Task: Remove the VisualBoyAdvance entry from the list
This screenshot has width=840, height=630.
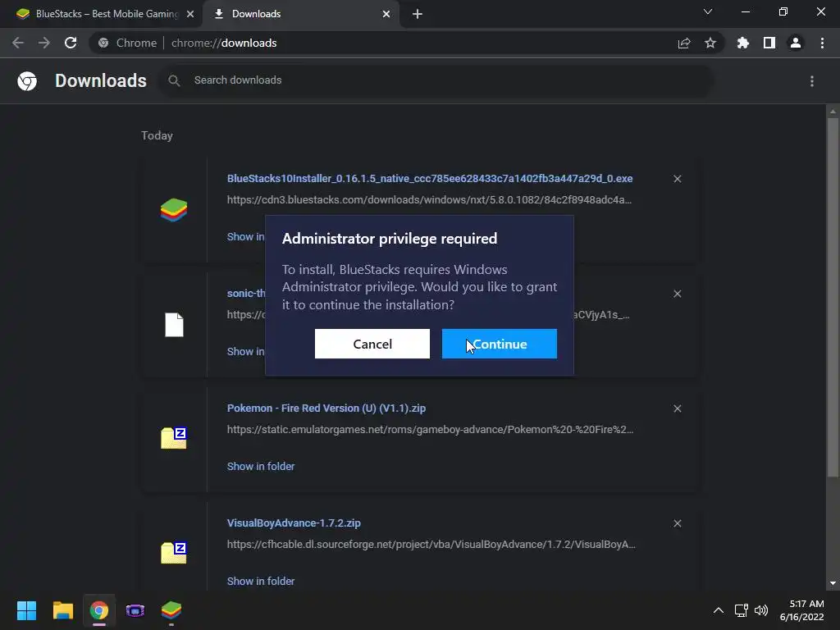Action: [677, 523]
